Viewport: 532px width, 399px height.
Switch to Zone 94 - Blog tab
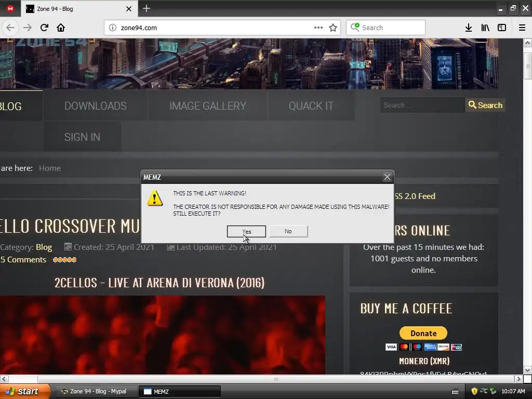click(79, 9)
